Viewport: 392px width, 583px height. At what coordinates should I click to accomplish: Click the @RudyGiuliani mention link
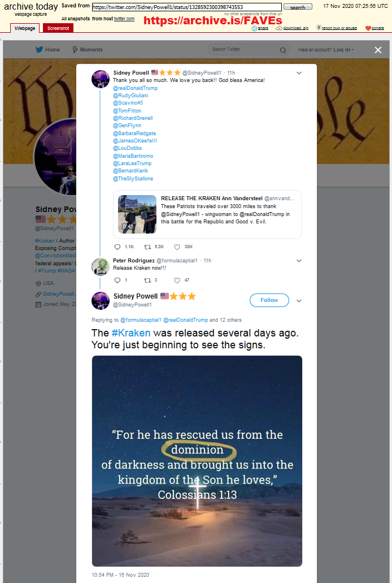click(x=130, y=96)
